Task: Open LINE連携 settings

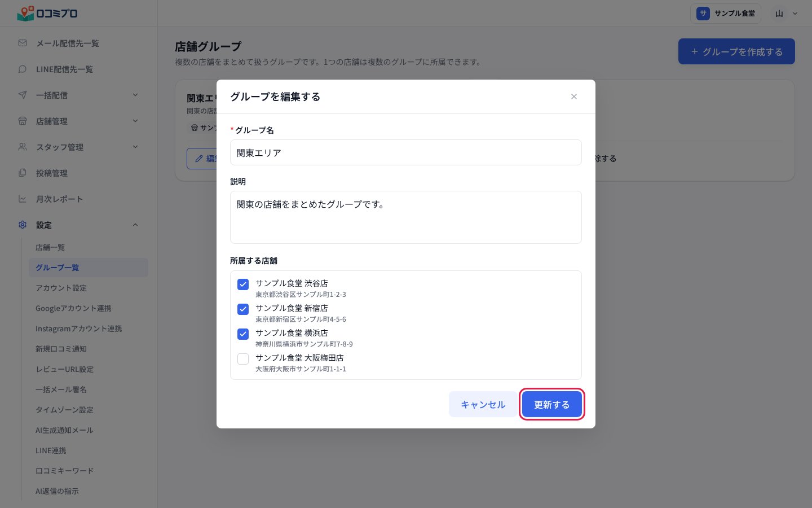Action: pyautogui.click(x=89, y=450)
